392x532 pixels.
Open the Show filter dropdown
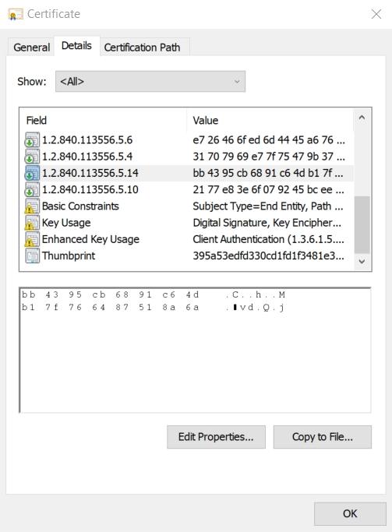click(x=150, y=82)
